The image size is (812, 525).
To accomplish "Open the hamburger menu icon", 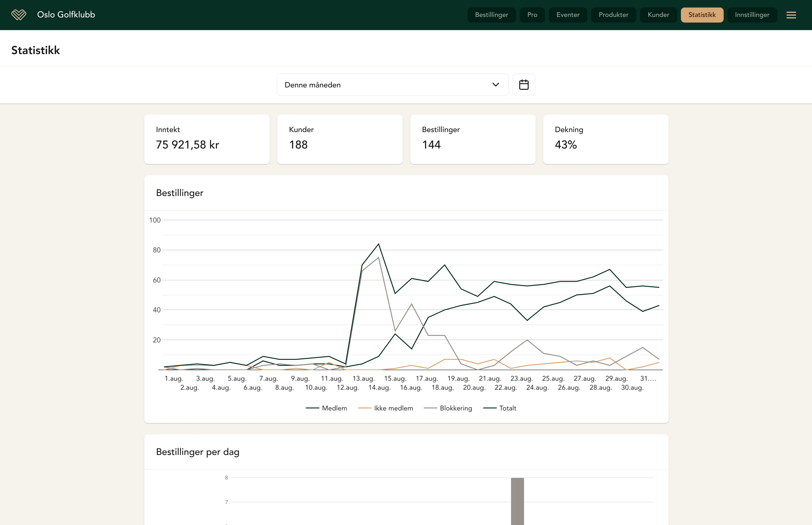I will tap(791, 15).
